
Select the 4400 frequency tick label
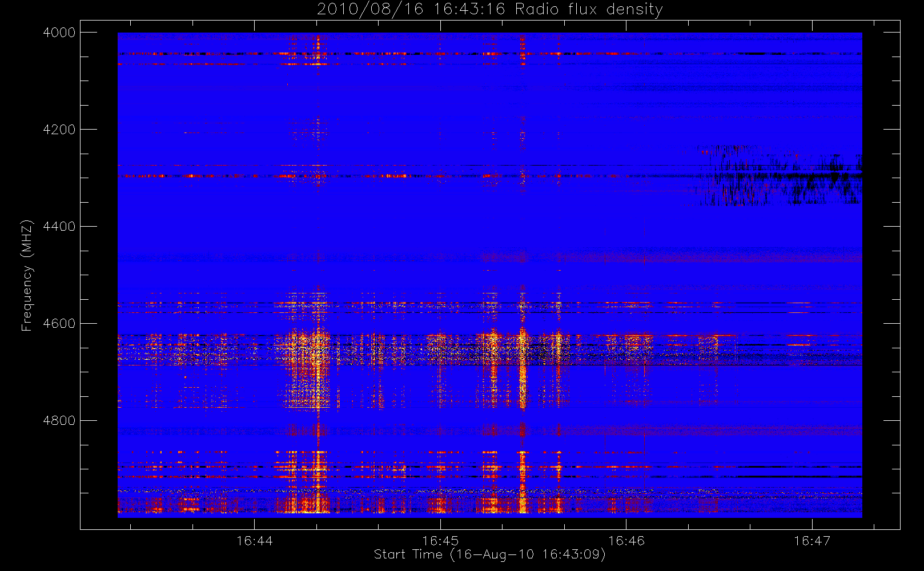tap(59, 227)
